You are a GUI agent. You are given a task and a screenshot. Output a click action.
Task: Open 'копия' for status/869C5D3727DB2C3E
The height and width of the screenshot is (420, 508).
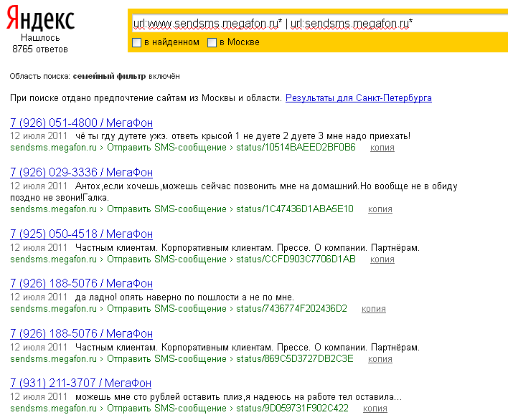click(380, 359)
